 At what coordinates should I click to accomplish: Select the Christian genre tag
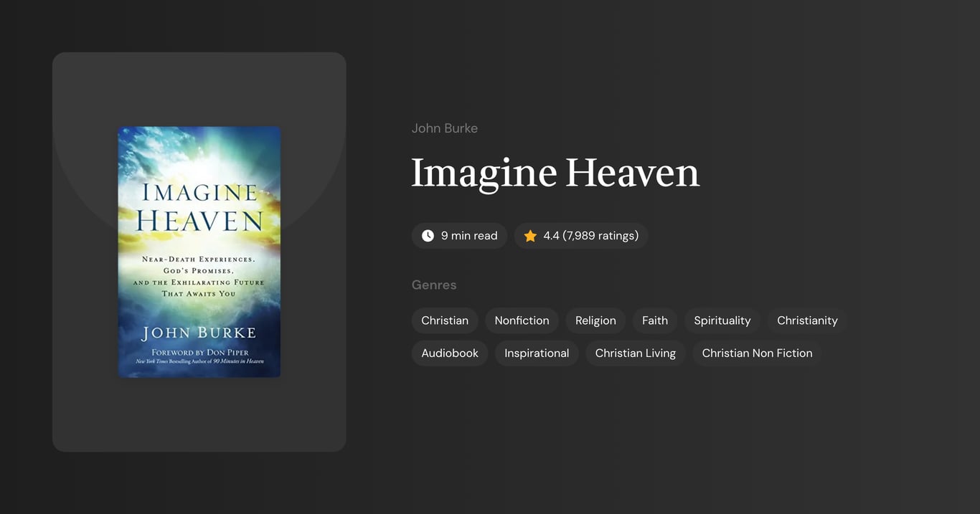[444, 320]
